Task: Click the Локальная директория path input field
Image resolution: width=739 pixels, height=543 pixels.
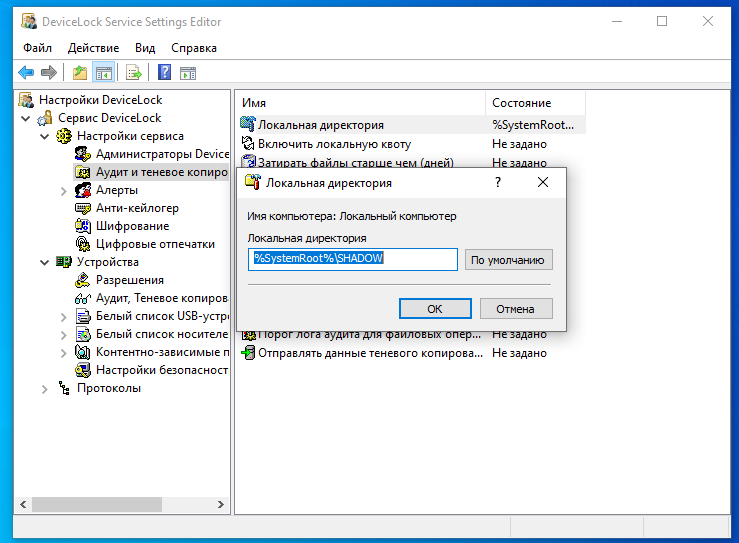Action: [353, 259]
